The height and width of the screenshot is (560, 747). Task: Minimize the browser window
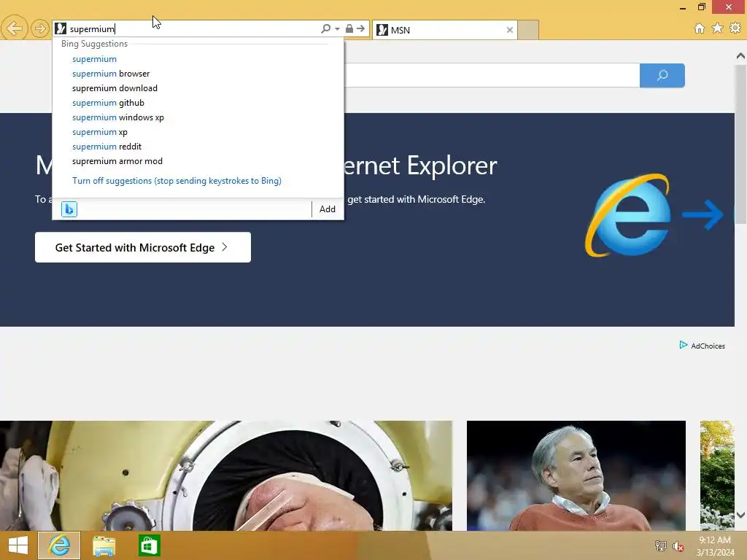click(683, 7)
